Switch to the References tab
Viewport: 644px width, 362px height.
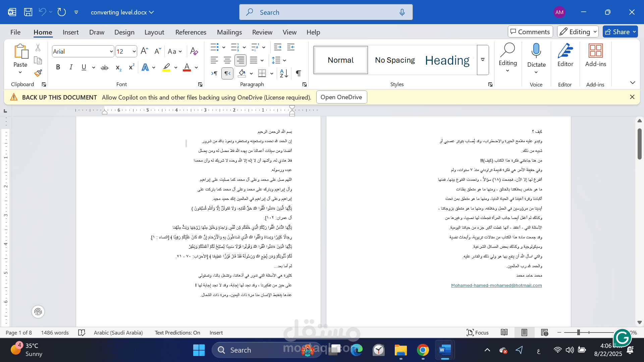point(191,32)
